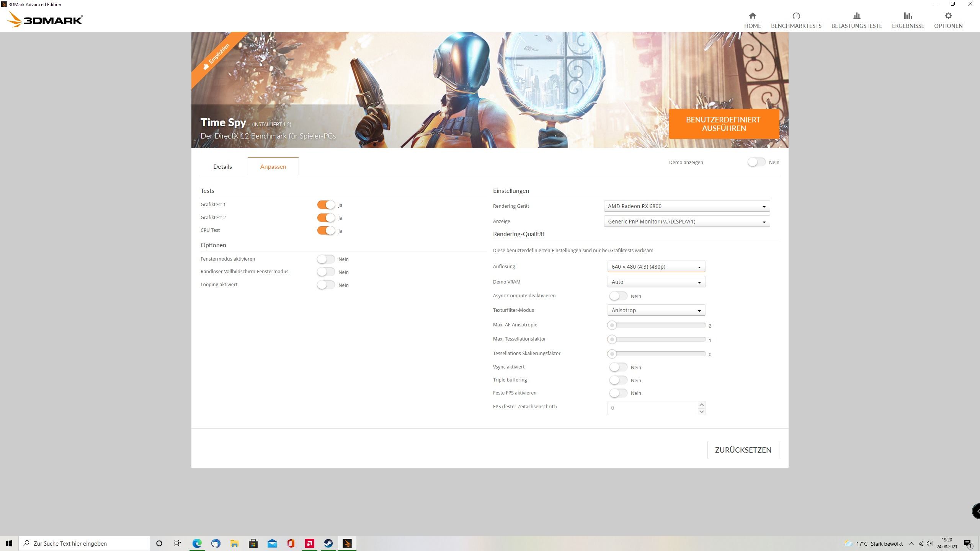Click the volume speaker tray icon

click(x=929, y=543)
